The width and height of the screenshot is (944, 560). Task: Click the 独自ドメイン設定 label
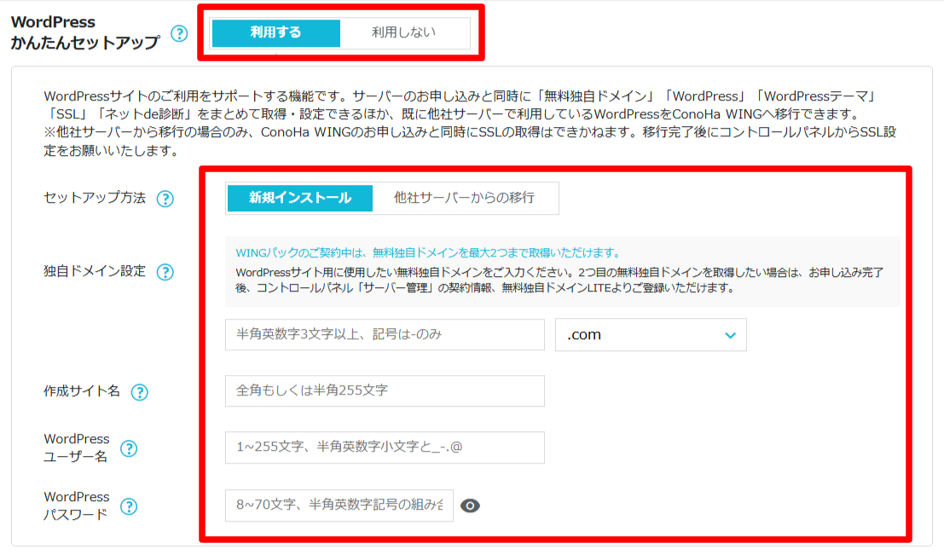95,271
